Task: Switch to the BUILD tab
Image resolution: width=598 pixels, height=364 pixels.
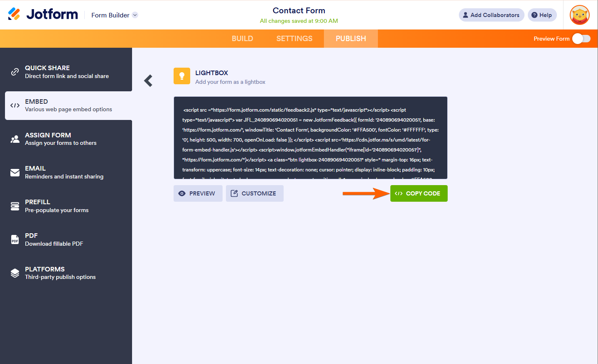Action: point(243,39)
